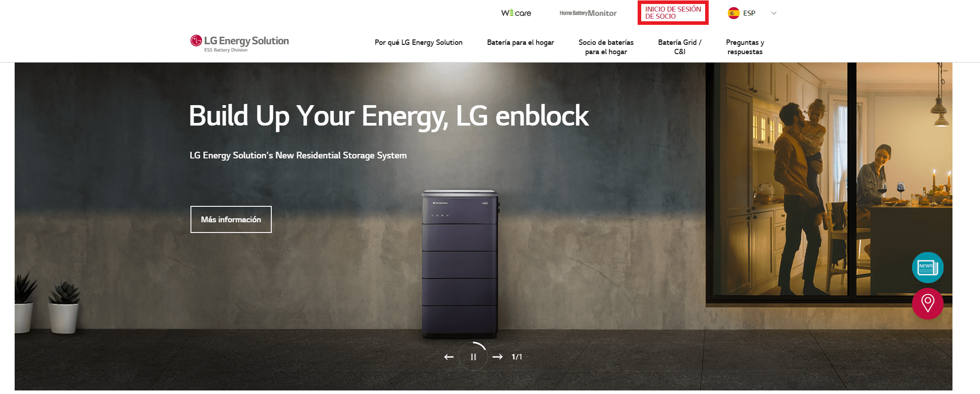Open the teal News floating icon
Screen dimensions: 980x394
[928, 268]
